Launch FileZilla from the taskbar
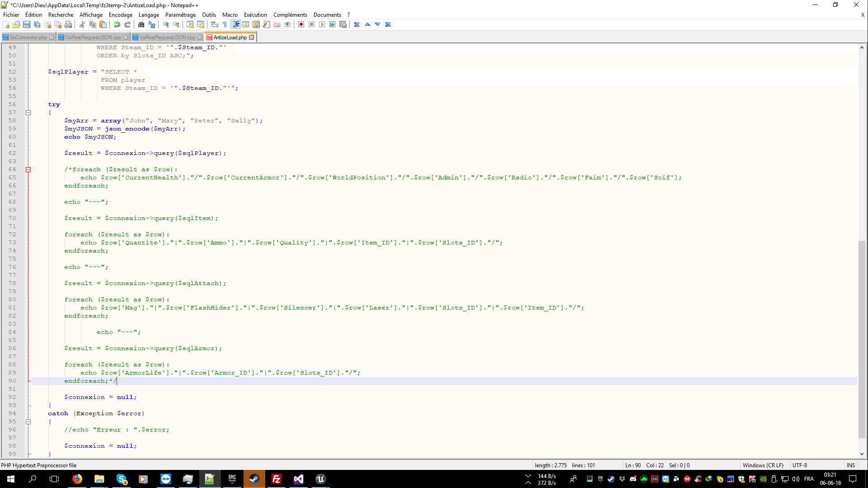Viewport: 868px width, 488px height. pyautogui.click(x=277, y=479)
